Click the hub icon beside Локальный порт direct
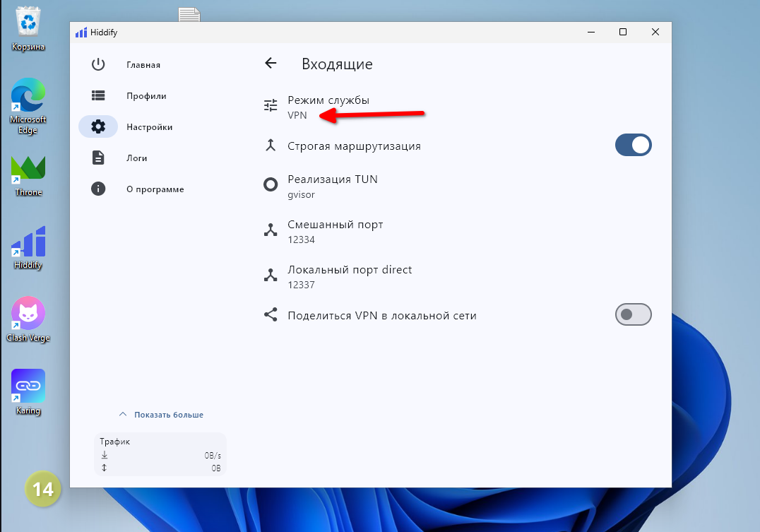Image resolution: width=760 pixels, height=532 pixels. tap(271, 275)
